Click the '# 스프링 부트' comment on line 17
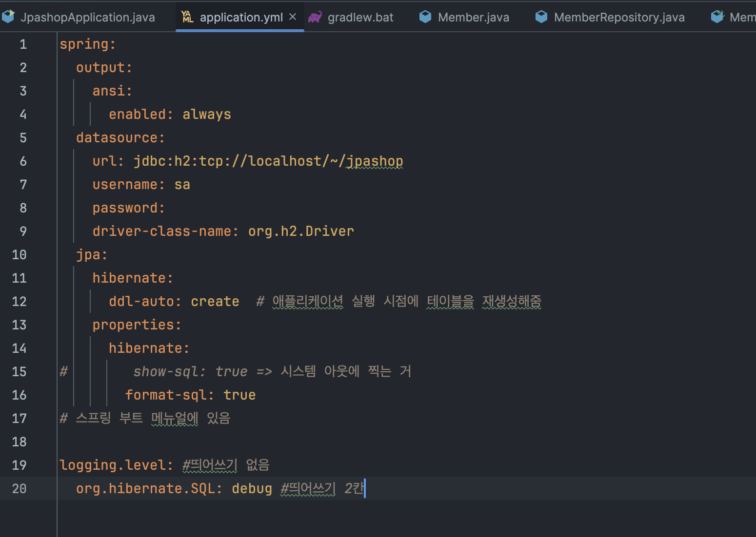Image resolution: width=756 pixels, height=537 pixels. pos(101,418)
